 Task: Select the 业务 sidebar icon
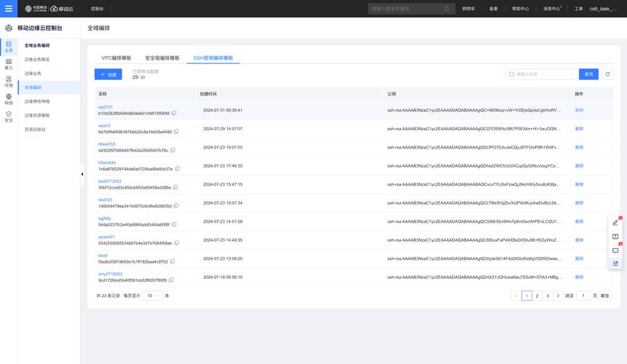tap(9, 47)
